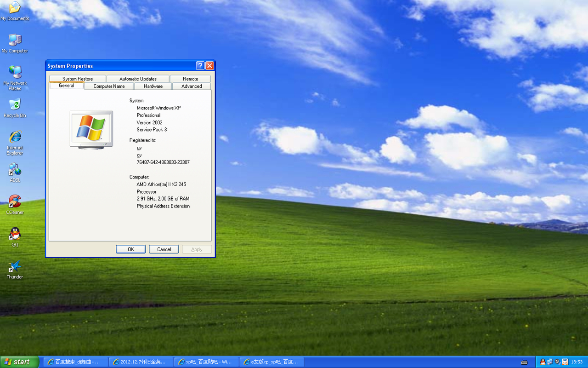
Task: Click the product ID 76487-642-4863833-23307
Action: [x=163, y=162]
